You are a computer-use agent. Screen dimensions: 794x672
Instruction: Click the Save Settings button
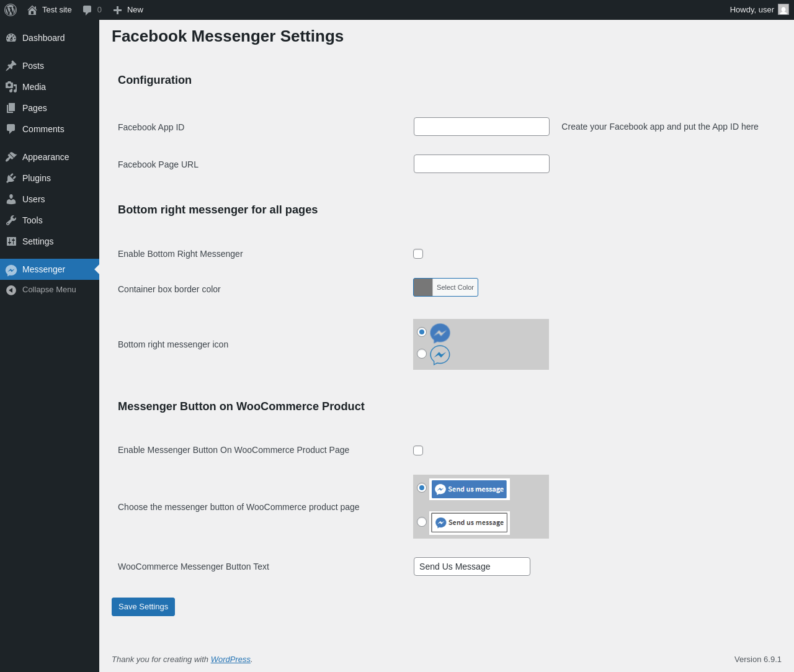(143, 607)
